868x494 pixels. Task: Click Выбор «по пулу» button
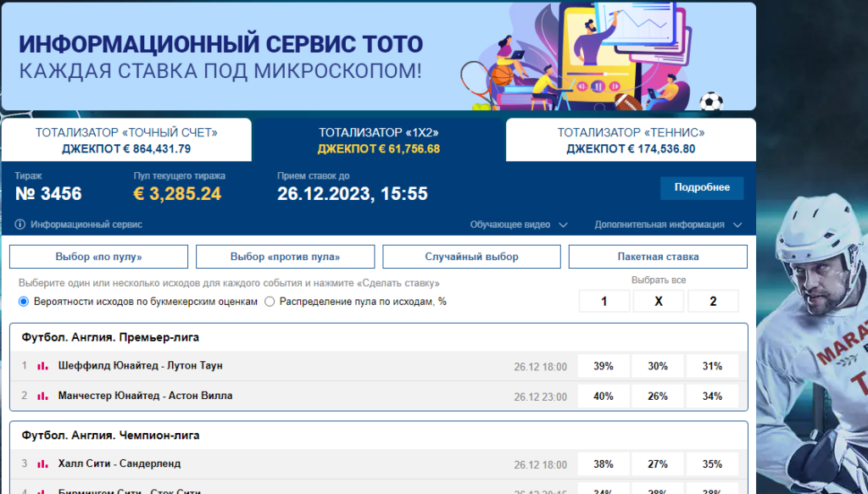[x=98, y=257]
